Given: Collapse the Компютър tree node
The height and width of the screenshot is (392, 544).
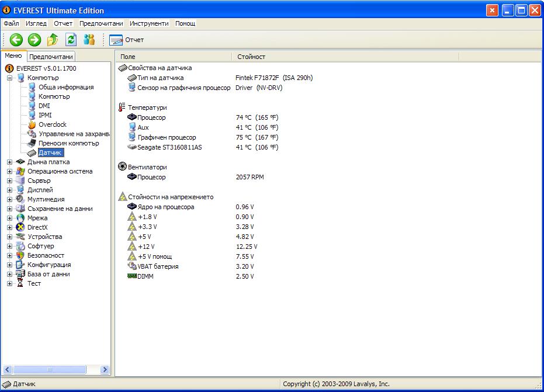Looking at the screenshot, I should tap(10, 78).
